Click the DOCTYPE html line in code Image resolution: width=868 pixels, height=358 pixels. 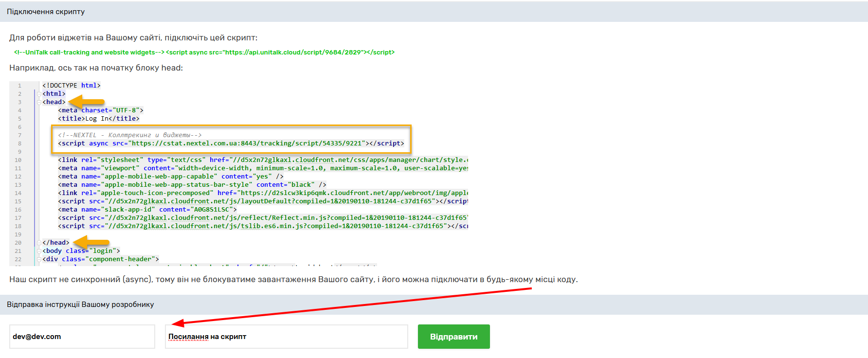72,86
